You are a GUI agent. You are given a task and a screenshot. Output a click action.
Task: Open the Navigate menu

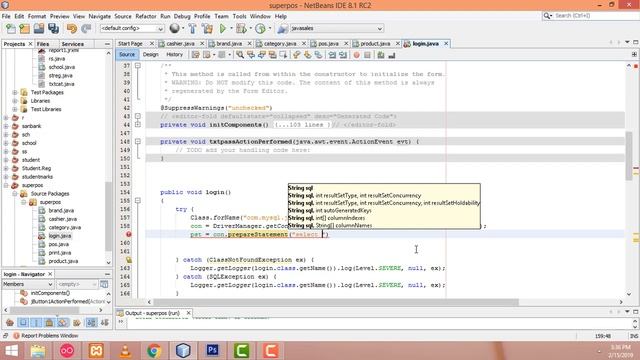(100, 16)
